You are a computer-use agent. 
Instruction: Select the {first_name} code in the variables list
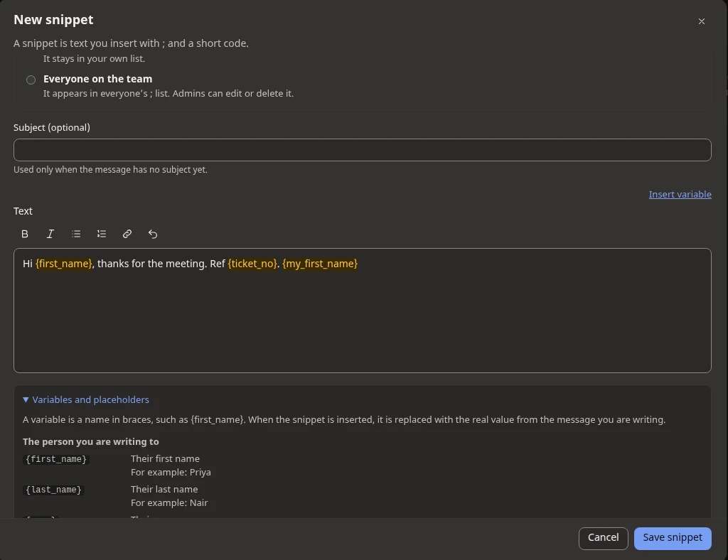[x=56, y=459]
